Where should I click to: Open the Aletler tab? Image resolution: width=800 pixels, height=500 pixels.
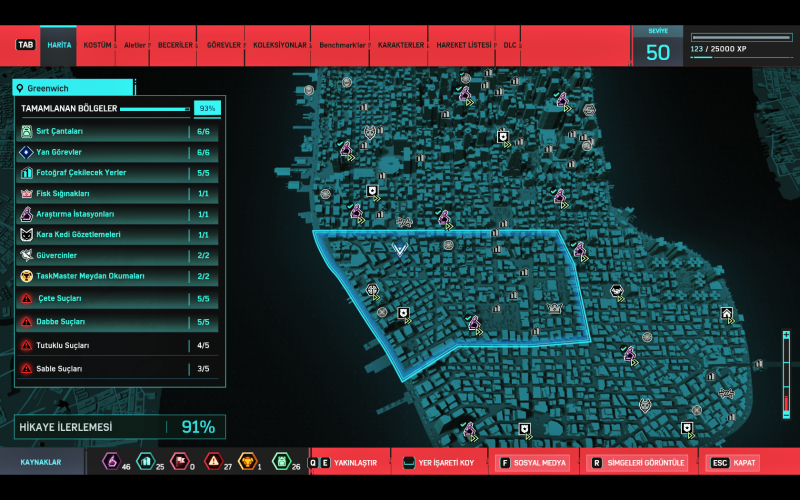pyautogui.click(x=134, y=45)
